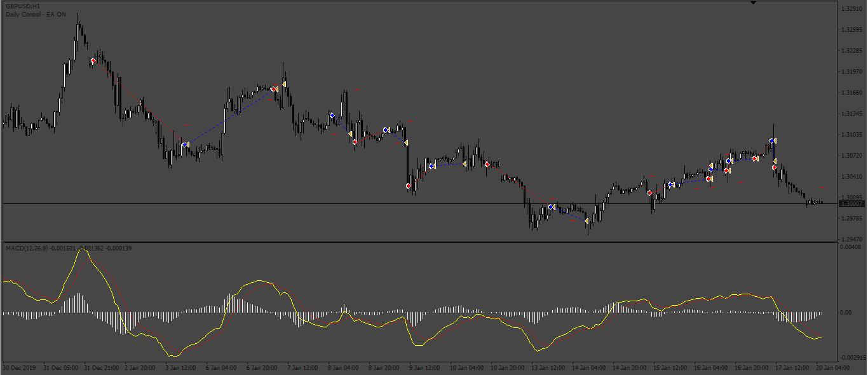This screenshot has width=868, height=375.
Task: Click the 14 Jan 20:00 time axis label
Action: [x=629, y=368]
